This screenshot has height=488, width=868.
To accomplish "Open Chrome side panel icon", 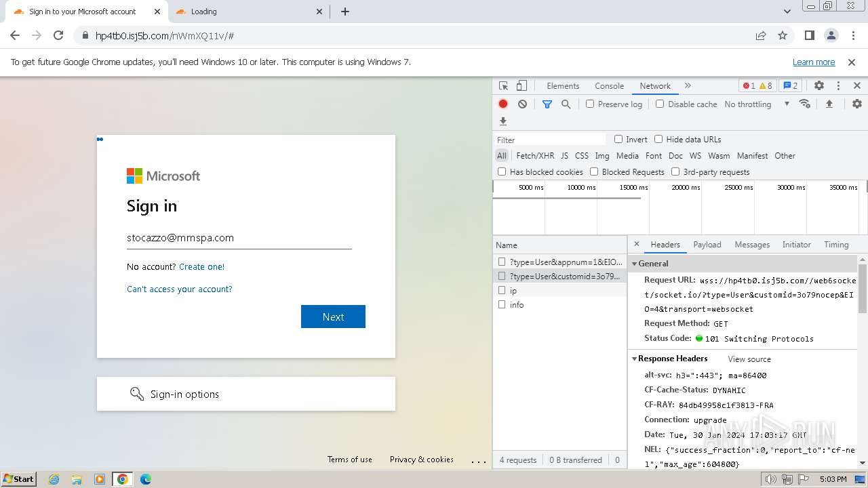I will (x=809, y=35).
